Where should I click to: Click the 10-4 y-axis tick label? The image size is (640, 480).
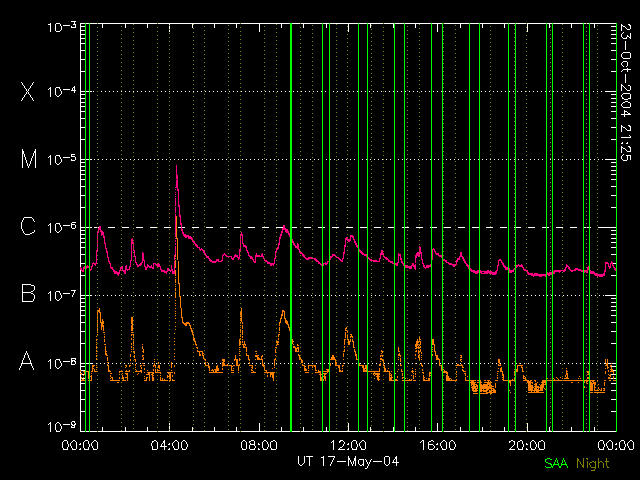[62, 91]
